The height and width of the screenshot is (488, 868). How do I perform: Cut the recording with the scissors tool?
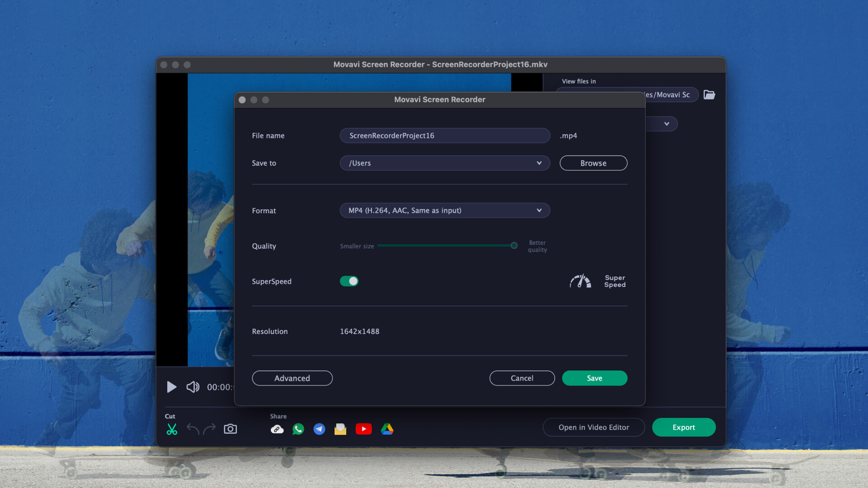[x=172, y=429]
